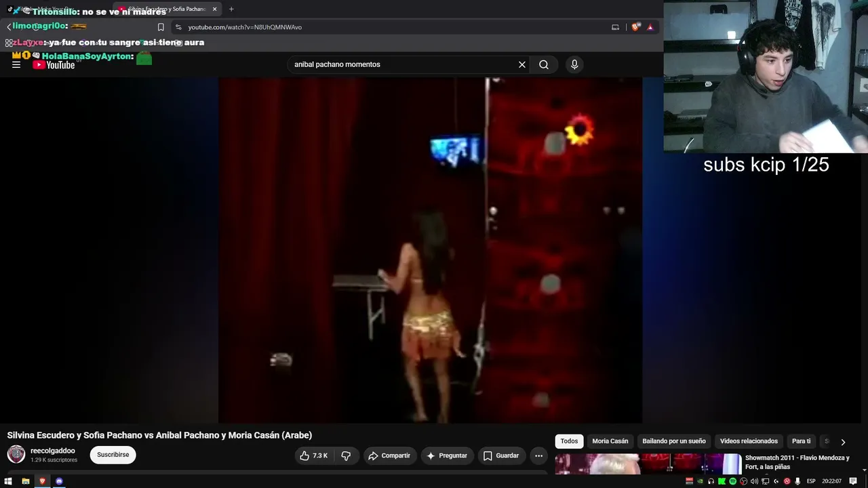Open the Brave Rewards triangle icon

650,27
